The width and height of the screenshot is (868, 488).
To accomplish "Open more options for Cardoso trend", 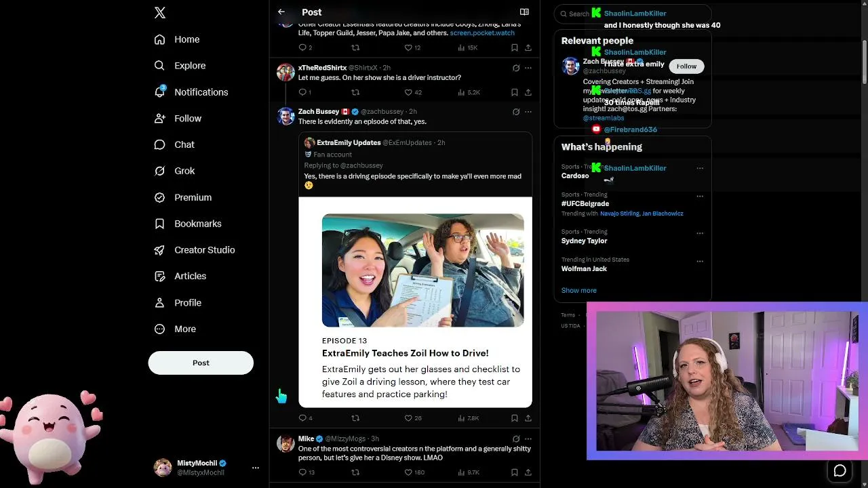I will tap(700, 168).
